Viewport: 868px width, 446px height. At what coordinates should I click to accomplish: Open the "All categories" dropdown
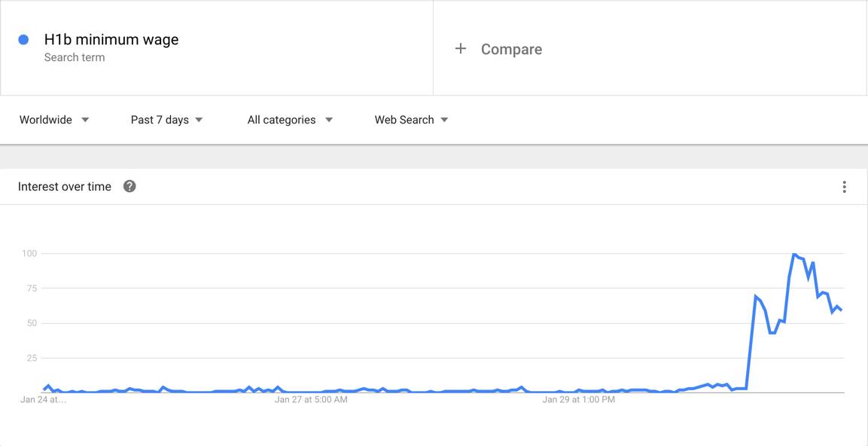[x=290, y=120]
